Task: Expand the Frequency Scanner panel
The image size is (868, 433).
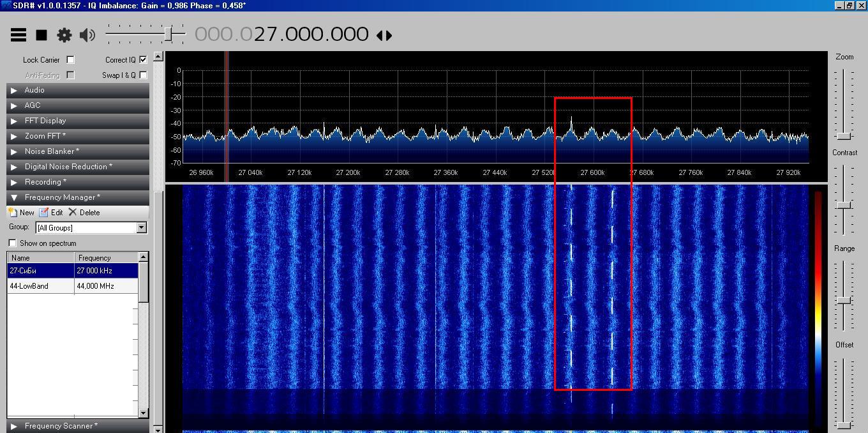Action: point(78,426)
